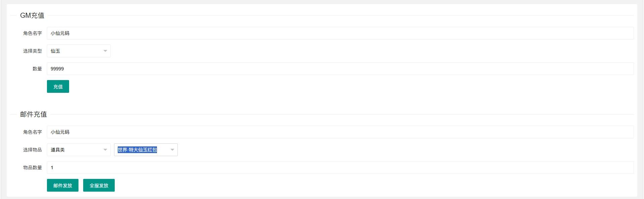Viewport: 644px width, 199px height.
Task: Click the 角色名字 label in GM充值 section
Action: (x=33, y=33)
